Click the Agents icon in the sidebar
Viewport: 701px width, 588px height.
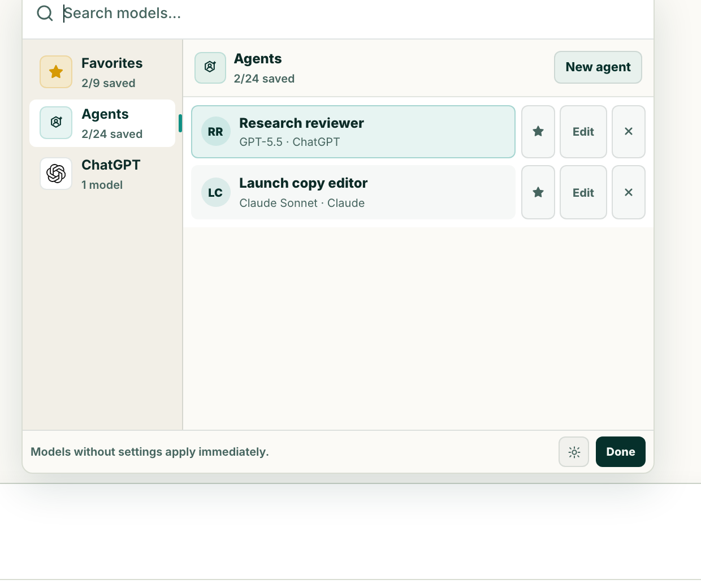tap(56, 123)
